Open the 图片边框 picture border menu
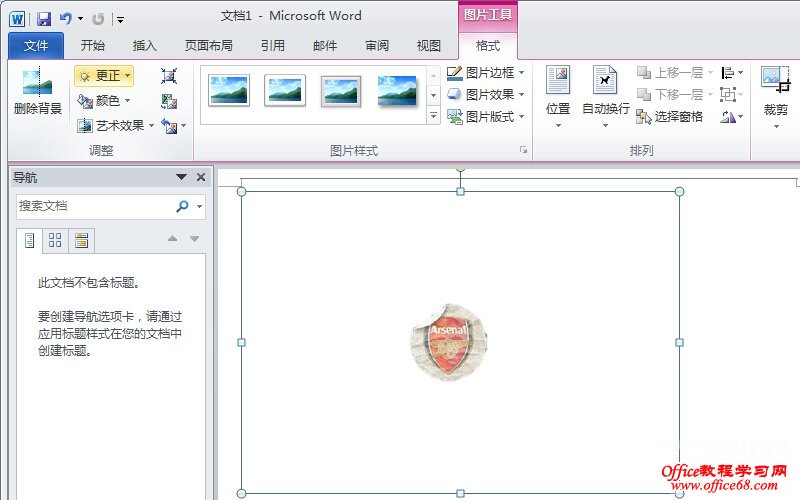 [486, 73]
